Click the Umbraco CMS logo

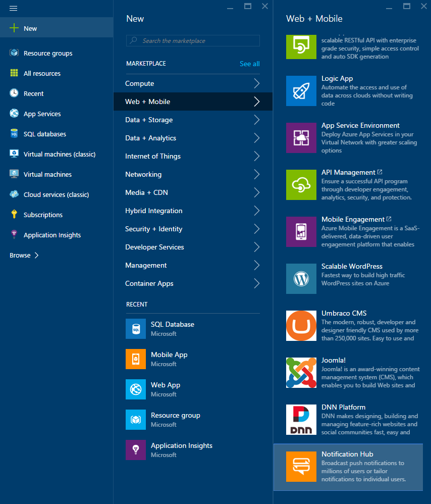(301, 326)
